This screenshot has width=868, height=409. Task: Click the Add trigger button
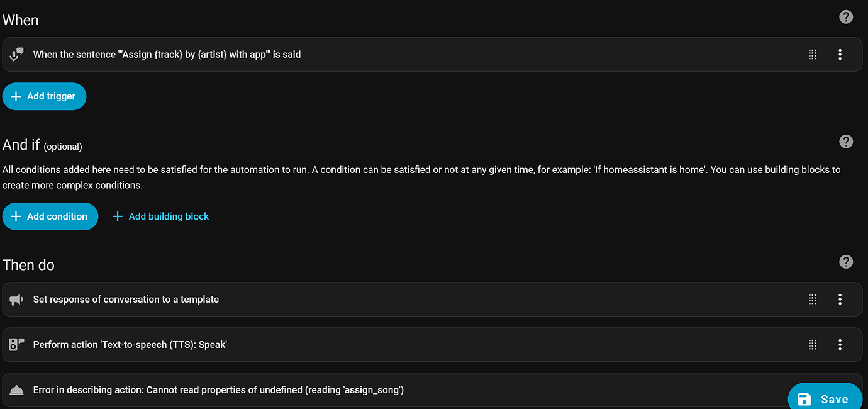[x=44, y=96]
